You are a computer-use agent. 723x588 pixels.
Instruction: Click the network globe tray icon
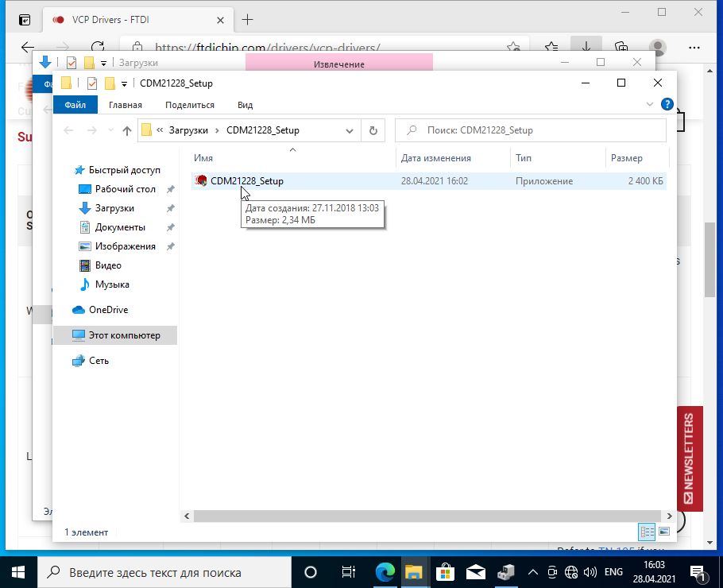(570, 572)
